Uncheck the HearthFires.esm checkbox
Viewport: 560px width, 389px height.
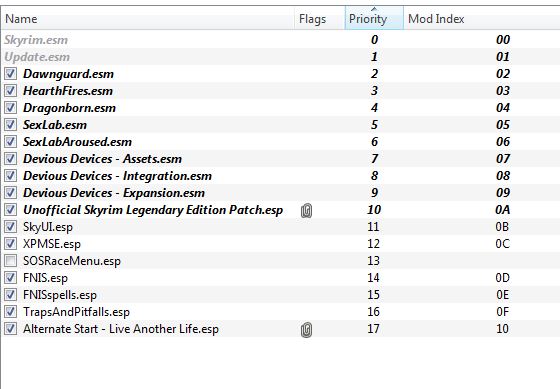coord(10,90)
